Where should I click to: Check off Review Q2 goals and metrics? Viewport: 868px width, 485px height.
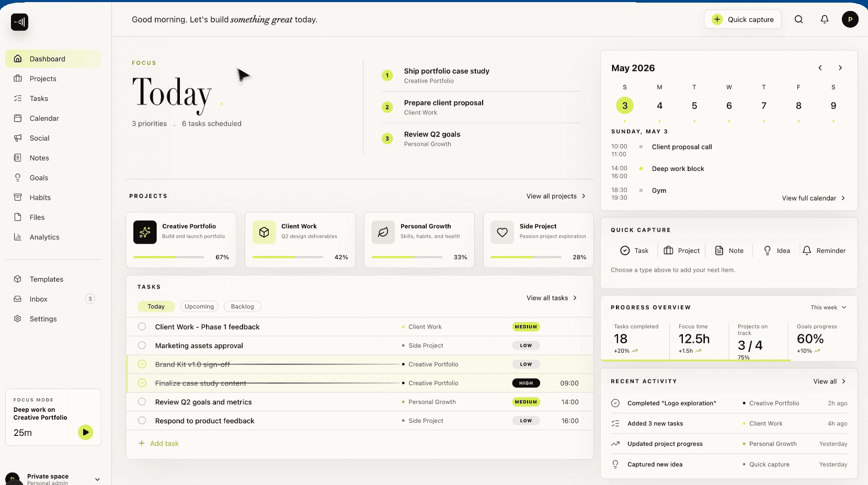(142, 402)
